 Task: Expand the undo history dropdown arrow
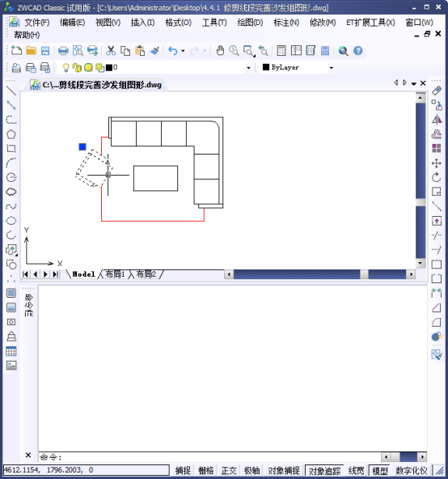pos(183,51)
